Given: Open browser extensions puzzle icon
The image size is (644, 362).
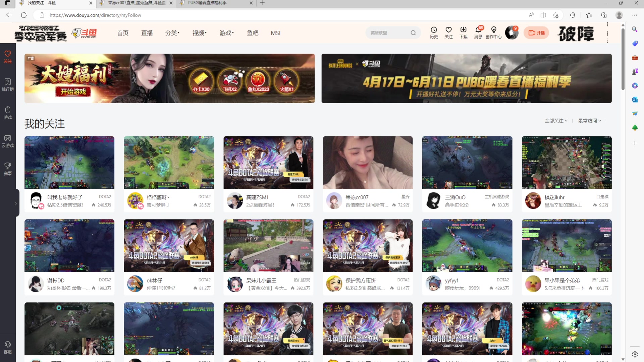Looking at the screenshot, I should (x=573, y=15).
